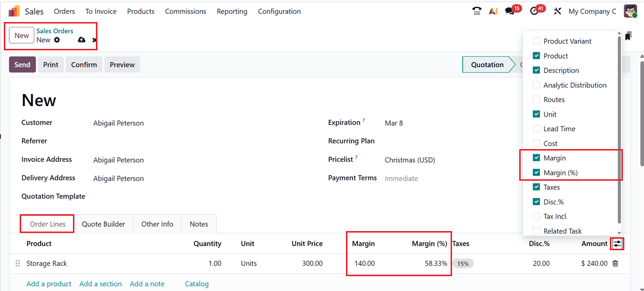
Task: Check the Product Variant checkbox
Action: coord(536,41)
